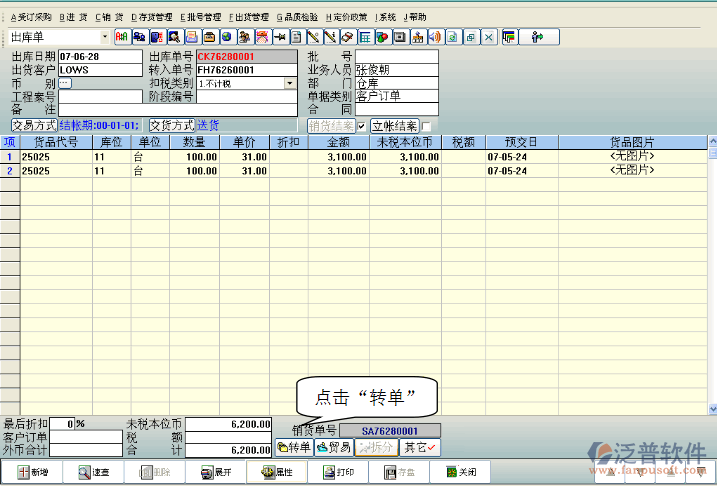Click the 出货客户 input field containing LOWS
This screenshot has height=486, width=717.
pos(100,71)
